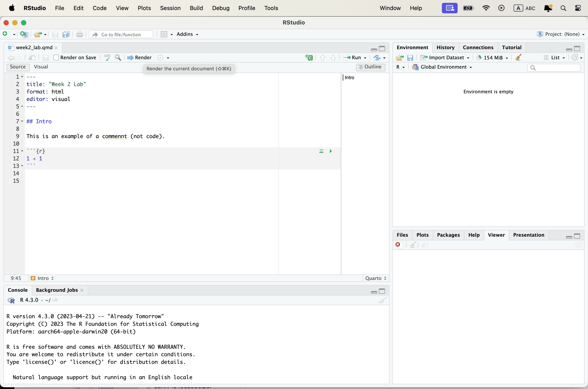The image size is (588, 389).
Task: Click the insert new code chunk icon
Action: [x=309, y=57]
